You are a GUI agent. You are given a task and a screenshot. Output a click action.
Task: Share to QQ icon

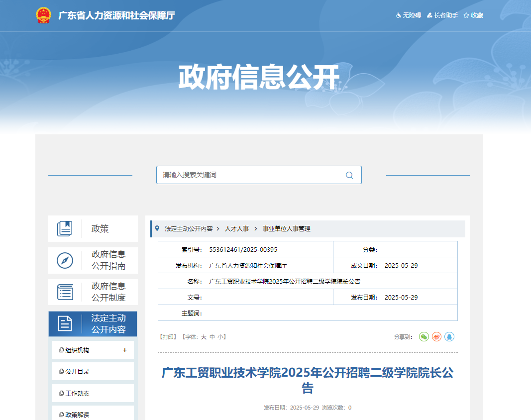449,337
